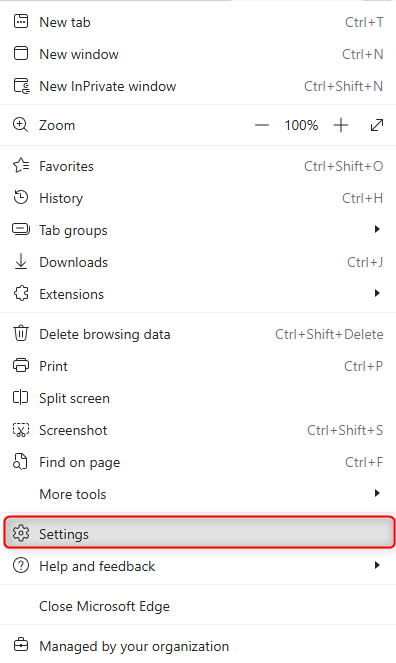Click the Zoom magnifier icon
This screenshot has width=396, height=663.
pyautogui.click(x=20, y=125)
